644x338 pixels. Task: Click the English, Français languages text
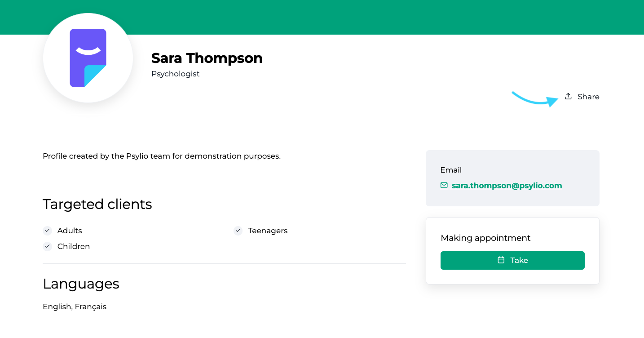click(75, 307)
